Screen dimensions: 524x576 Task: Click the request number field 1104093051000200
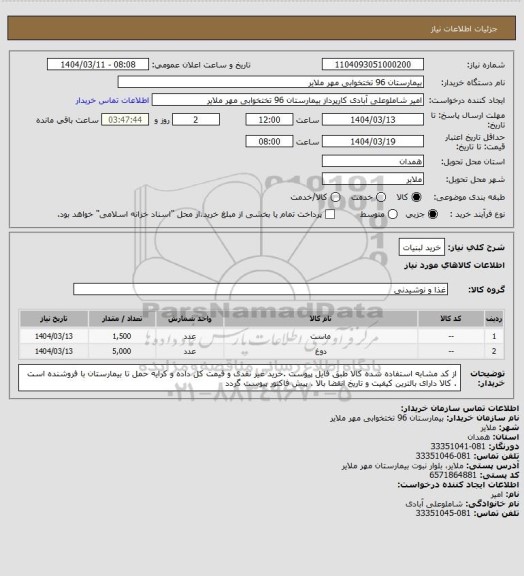coord(373,64)
